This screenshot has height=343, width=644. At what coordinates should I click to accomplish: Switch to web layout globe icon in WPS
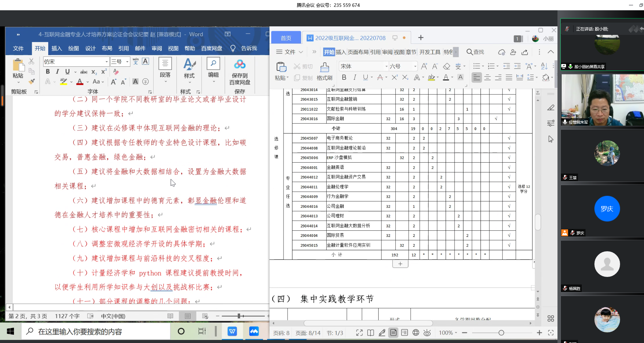point(416,333)
